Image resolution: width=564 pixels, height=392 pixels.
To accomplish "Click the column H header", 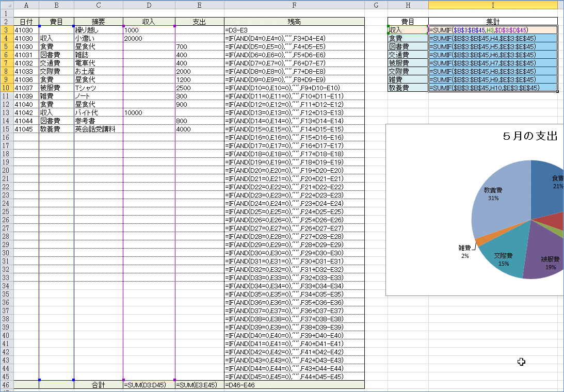I will click(x=408, y=5).
